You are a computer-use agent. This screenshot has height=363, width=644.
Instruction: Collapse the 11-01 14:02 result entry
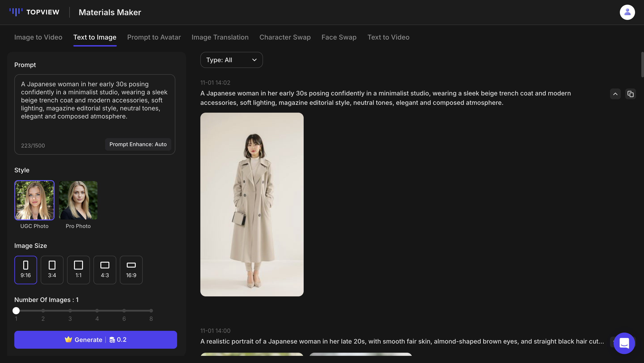click(x=615, y=94)
